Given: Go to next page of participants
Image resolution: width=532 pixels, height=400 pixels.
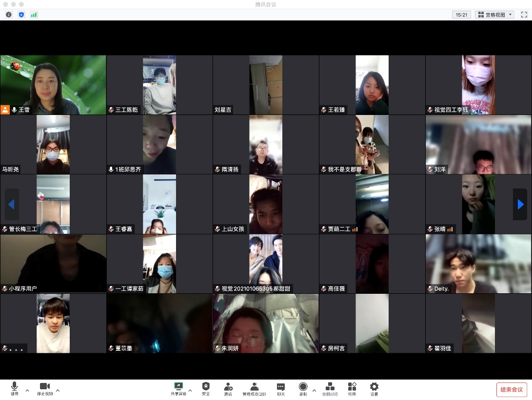Looking at the screenshot, I should [520, 205].
